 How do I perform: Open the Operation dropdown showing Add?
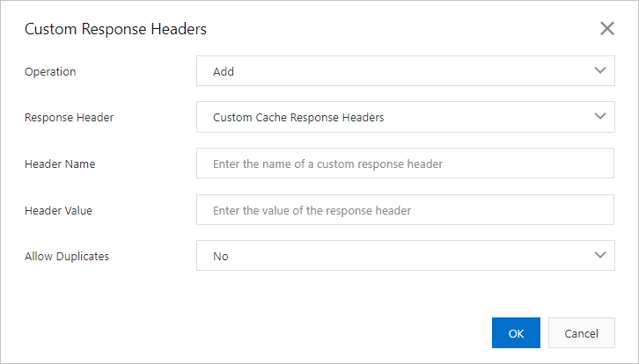406,71
